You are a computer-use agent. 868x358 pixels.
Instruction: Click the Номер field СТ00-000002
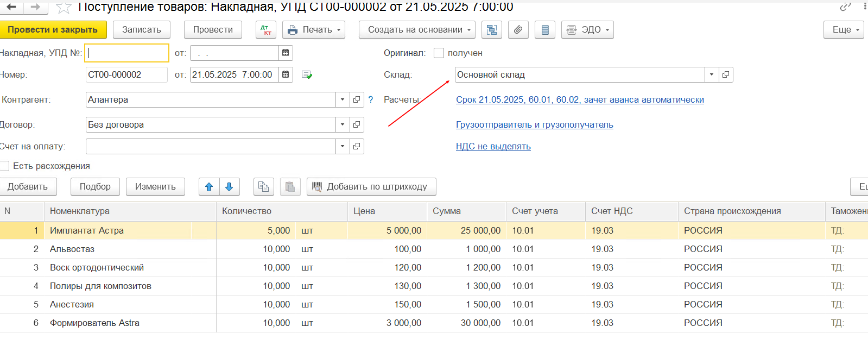point(126,74)
